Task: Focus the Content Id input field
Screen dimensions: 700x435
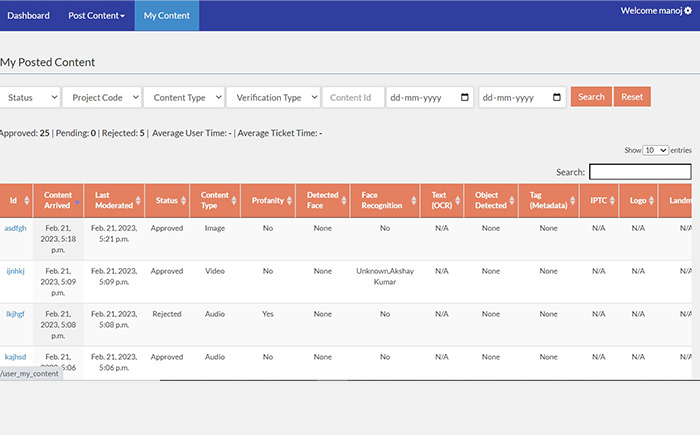Action: [x=353, y=97]
